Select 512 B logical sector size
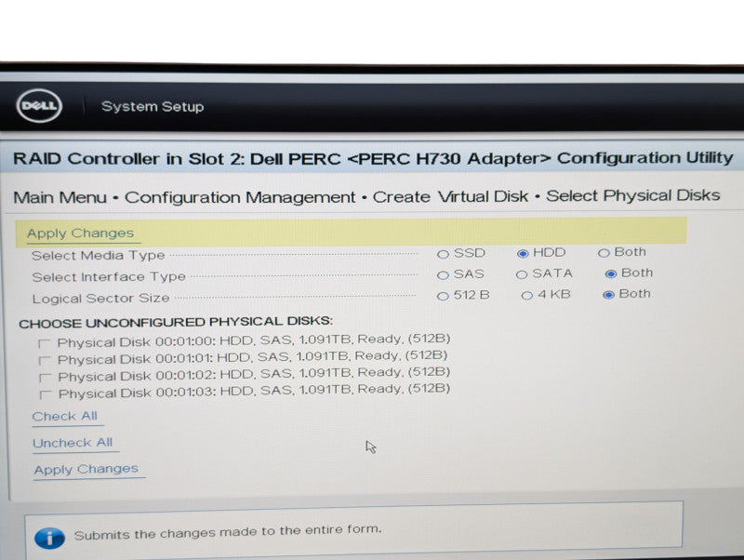 (443, 296)
